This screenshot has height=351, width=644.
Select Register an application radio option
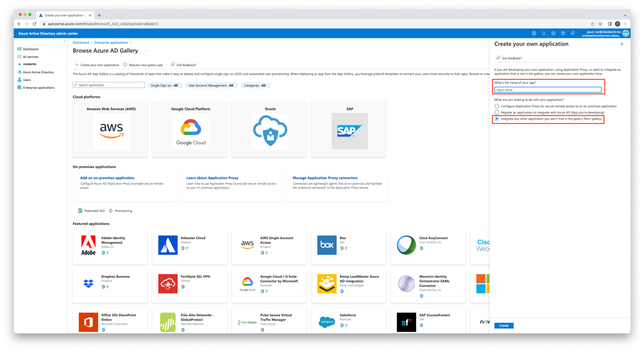(497, 112)
